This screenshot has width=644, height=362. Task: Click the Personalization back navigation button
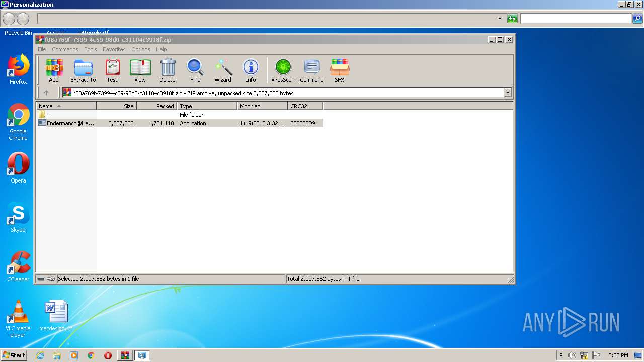[x=9, y=19]
